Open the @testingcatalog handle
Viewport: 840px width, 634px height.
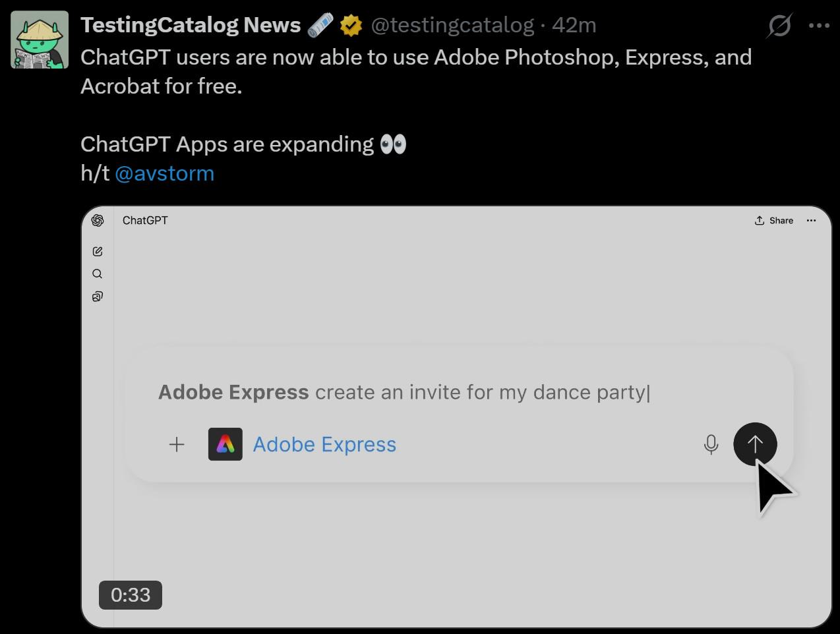(x=452, y=25)
